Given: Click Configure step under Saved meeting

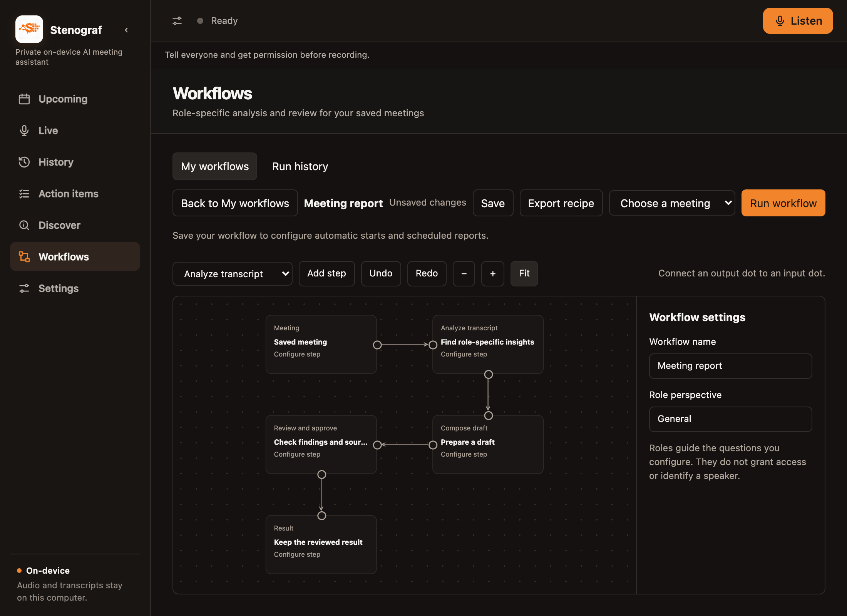Looking at the screenshot, I should pos(297,354).
